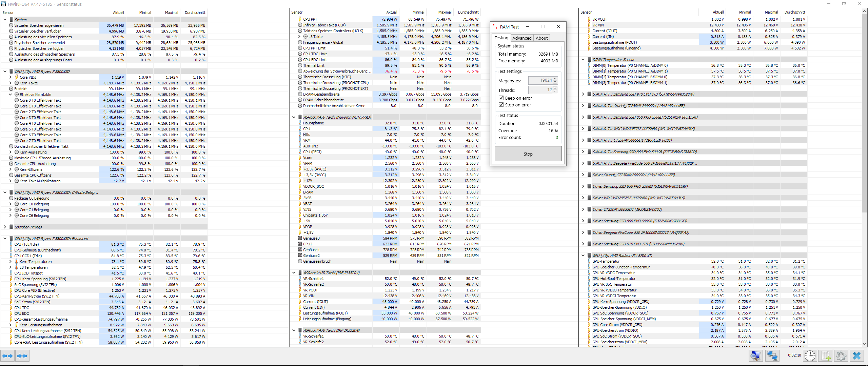Expand Kern-Temperaturen row

(x=11, y=261)
